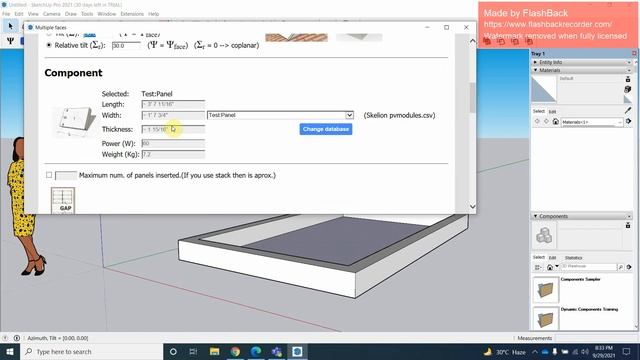Screen dimensions: 640x360
Task: Click the info icon in status bar
Action: [17, 338]
